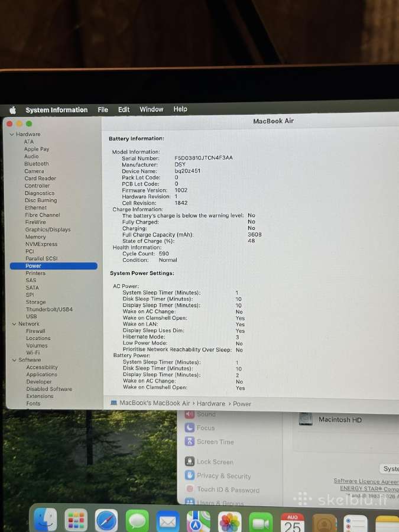Screen dimensions: 399x532
Task: Click the Screen Time hourglass icon
Action: point(190,442)
